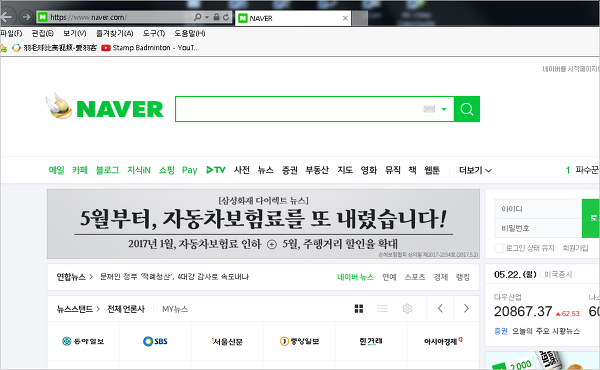Viewport: 600px width, 370px height.
Task: Click the lock security icon in address bar
Action: [217, 17]
